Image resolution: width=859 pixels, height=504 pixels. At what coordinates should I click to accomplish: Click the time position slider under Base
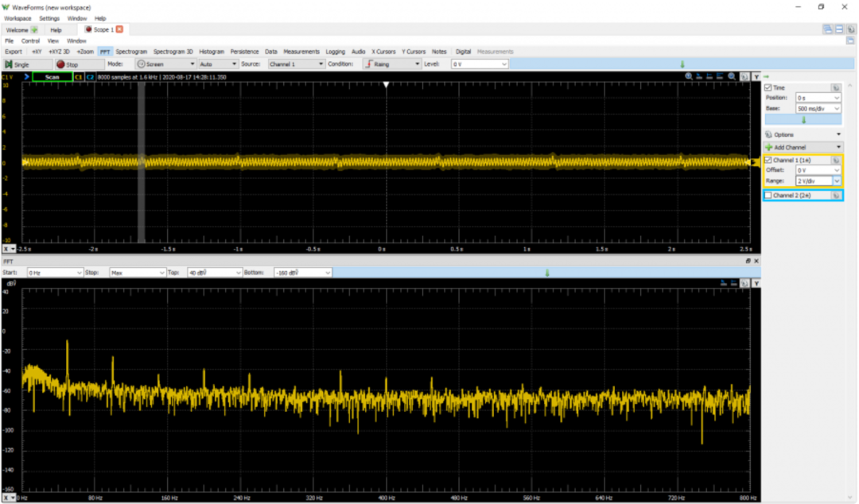(803, 119)
